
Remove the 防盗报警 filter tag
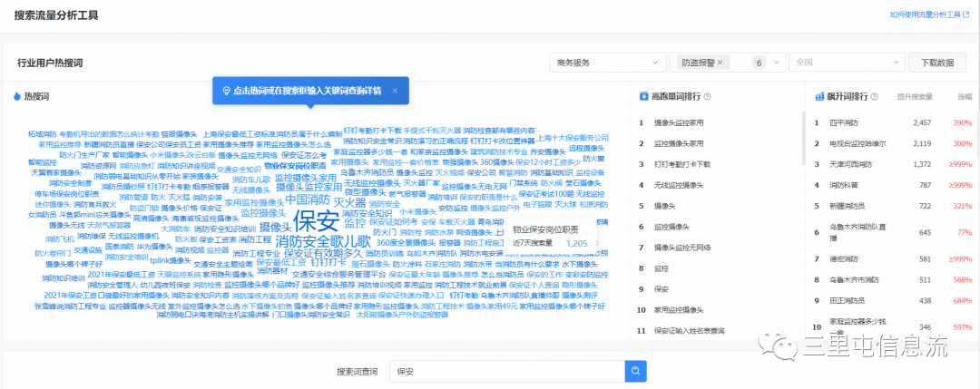click(720, 63)
